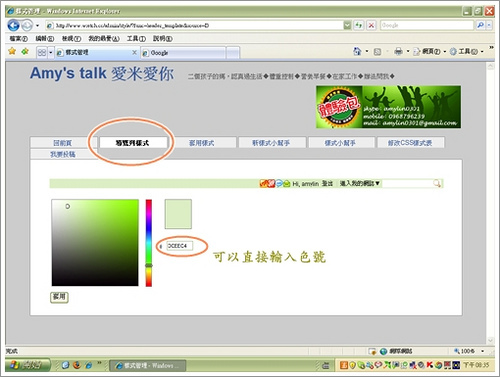Expand the Home button dropdown arrow
This screenshot has width=500, height=377.
[x=367, y=51]
